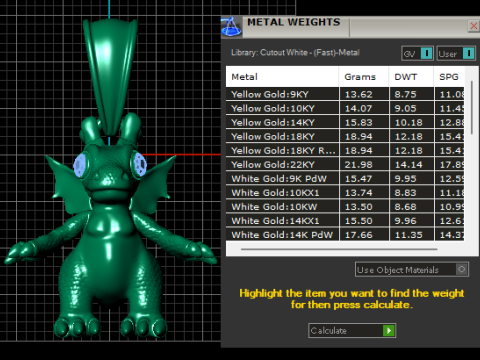Click the 8.68 DWT cell

pos(412,207)
